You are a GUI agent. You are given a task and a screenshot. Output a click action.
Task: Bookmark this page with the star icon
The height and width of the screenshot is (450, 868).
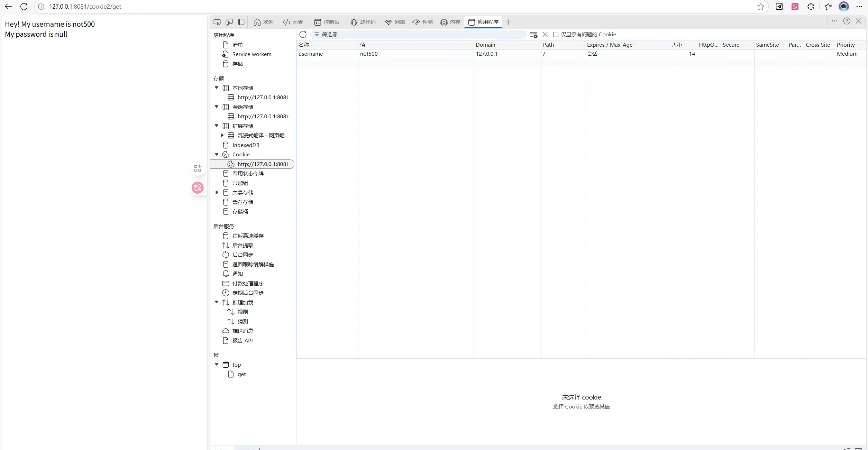tap(760, 7)
